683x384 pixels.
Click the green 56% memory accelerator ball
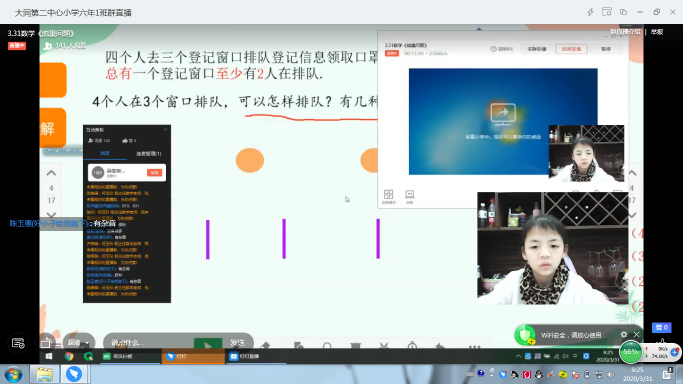(x=630, y=352)
